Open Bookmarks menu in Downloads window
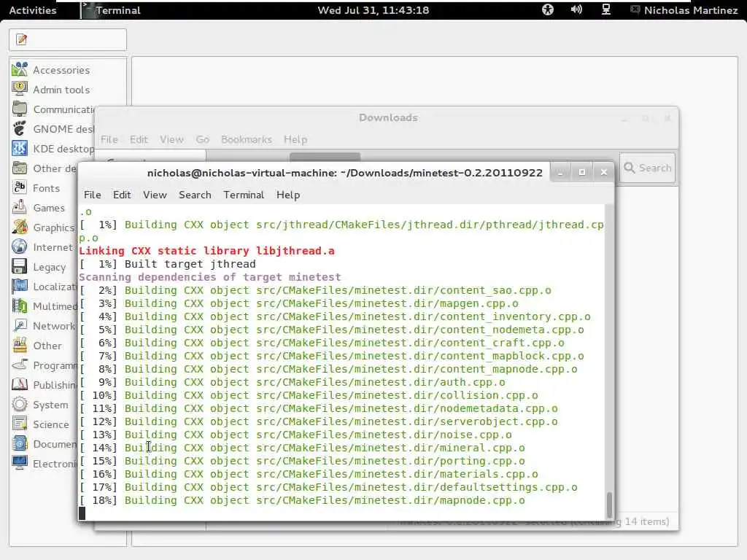This screenshot has width=747, height=560. coord(247,139)
